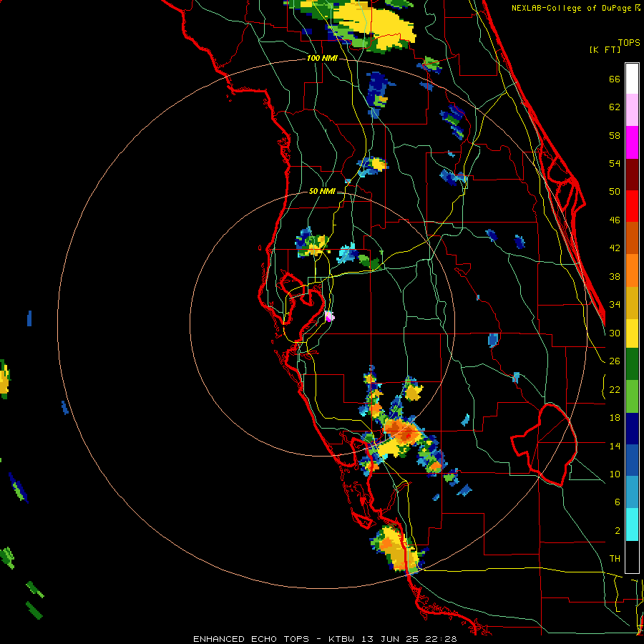The width and height of the screenshot is (644, 644).
Task: Click the K FT units label
Action: (605, 50)
